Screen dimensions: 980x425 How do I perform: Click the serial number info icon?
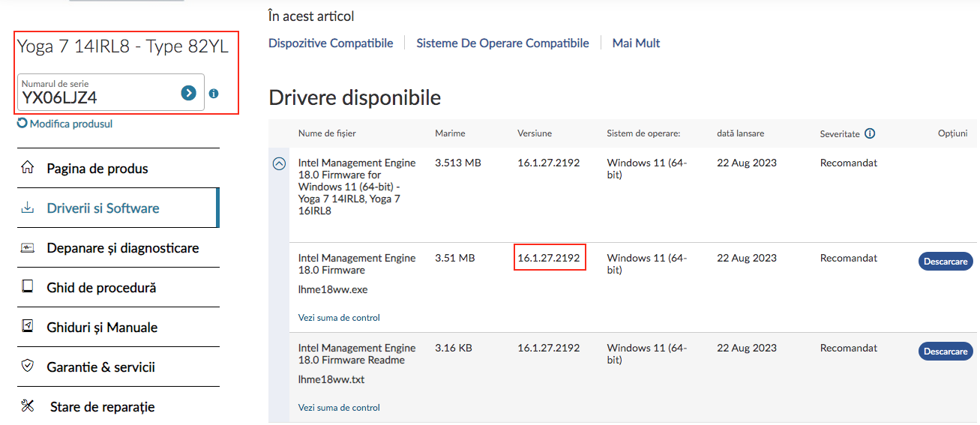(x=214, y=94)
